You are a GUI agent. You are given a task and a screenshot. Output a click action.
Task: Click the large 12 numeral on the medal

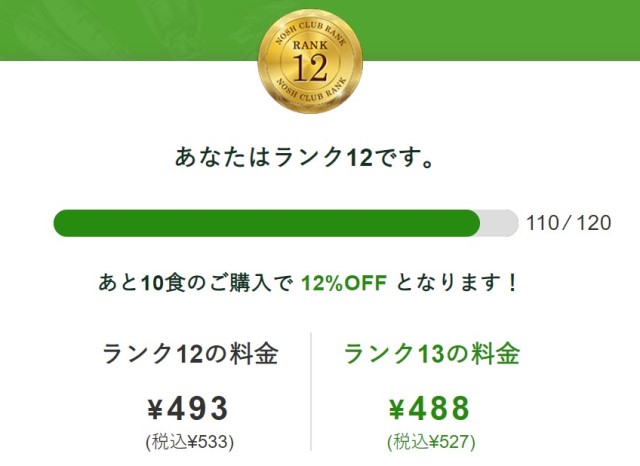tap(310, 68)
